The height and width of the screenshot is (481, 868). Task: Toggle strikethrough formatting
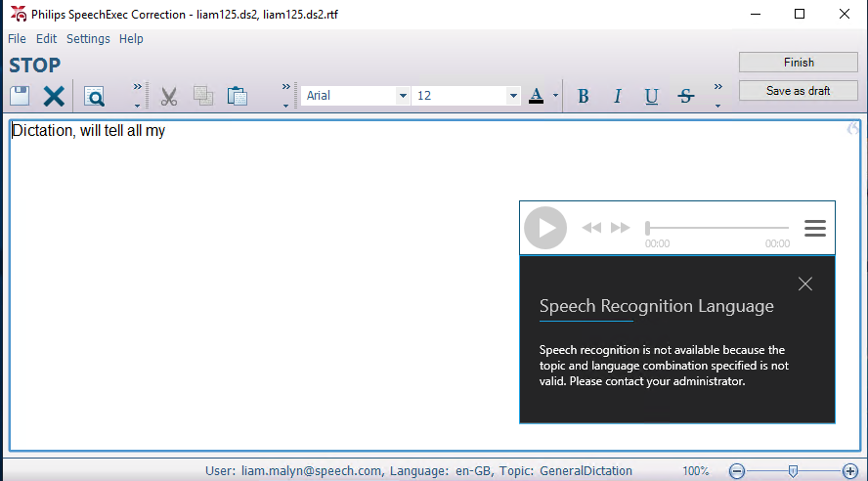pos(686,97)
